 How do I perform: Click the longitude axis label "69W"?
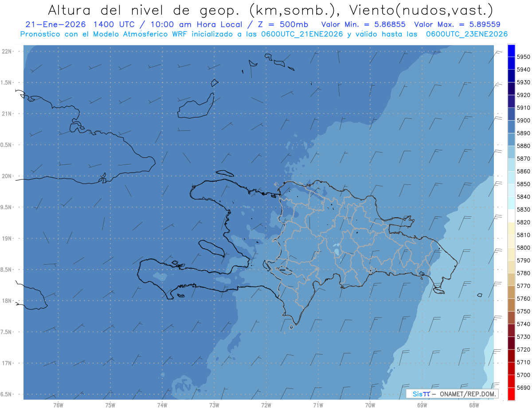(422, 405)
